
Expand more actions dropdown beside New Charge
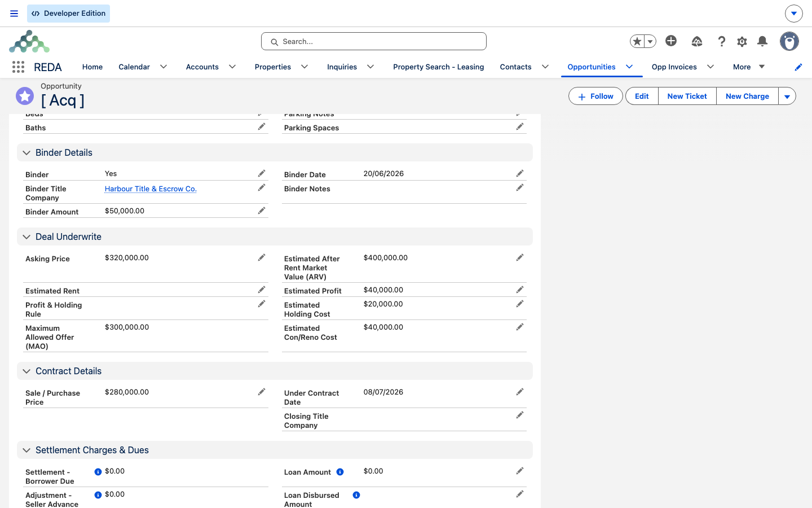tap(787, 97)
